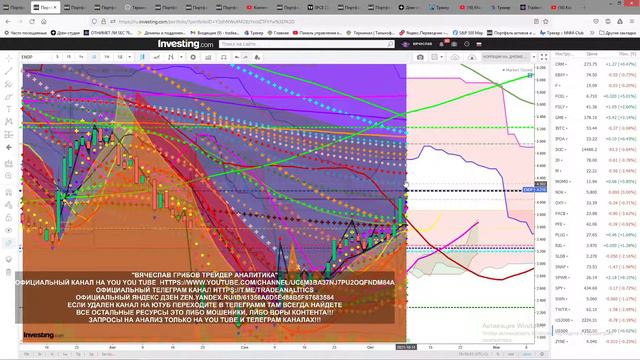Viewport: 640px width, 360px height.
Task: Select the text annotation tool
Action: pos(9,109)
